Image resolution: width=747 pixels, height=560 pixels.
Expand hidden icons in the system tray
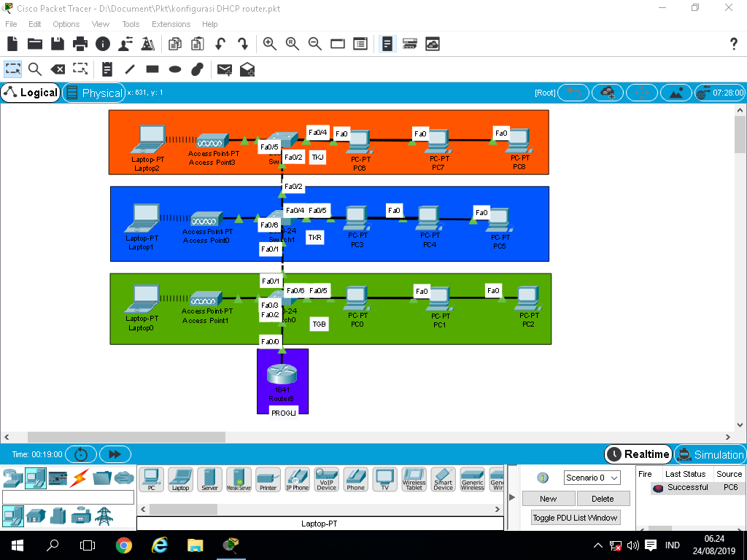pyautogui.click(x=597, y=545)
